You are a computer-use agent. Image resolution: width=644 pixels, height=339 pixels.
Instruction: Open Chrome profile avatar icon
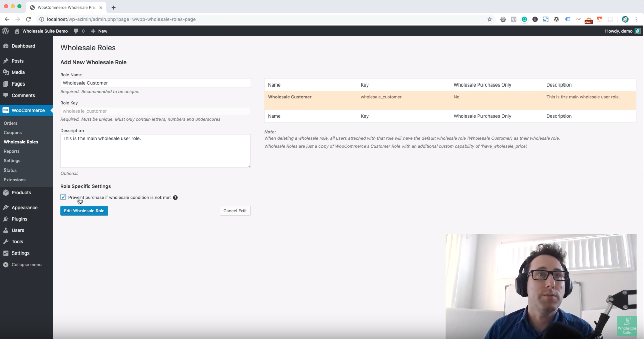(625, 19)
